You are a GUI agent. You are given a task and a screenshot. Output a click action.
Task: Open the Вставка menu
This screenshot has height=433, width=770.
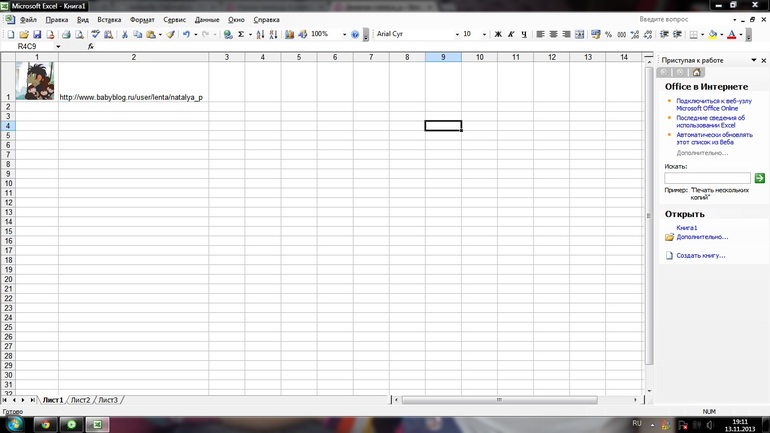click(x=109, y=20)
